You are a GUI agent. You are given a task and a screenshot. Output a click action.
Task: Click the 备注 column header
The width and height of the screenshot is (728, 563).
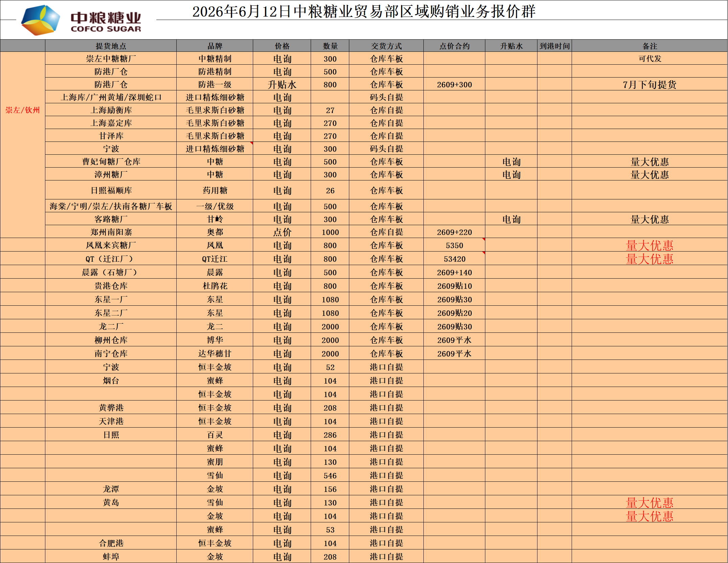650,46
